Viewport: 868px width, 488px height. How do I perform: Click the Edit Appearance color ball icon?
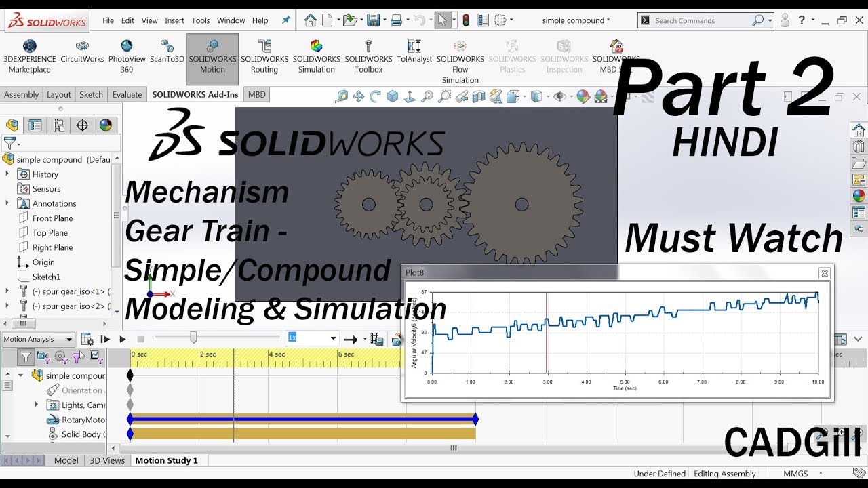(x=583, y=97)
